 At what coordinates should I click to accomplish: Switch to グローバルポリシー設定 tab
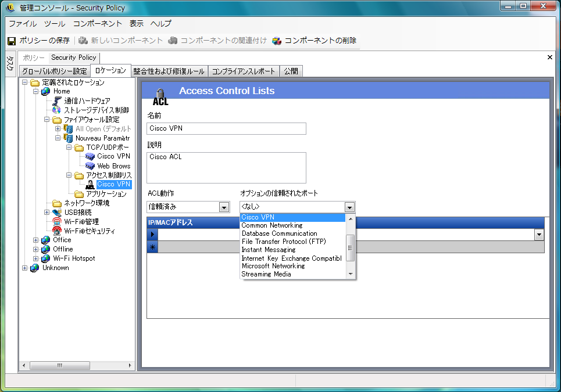[55, 71]
